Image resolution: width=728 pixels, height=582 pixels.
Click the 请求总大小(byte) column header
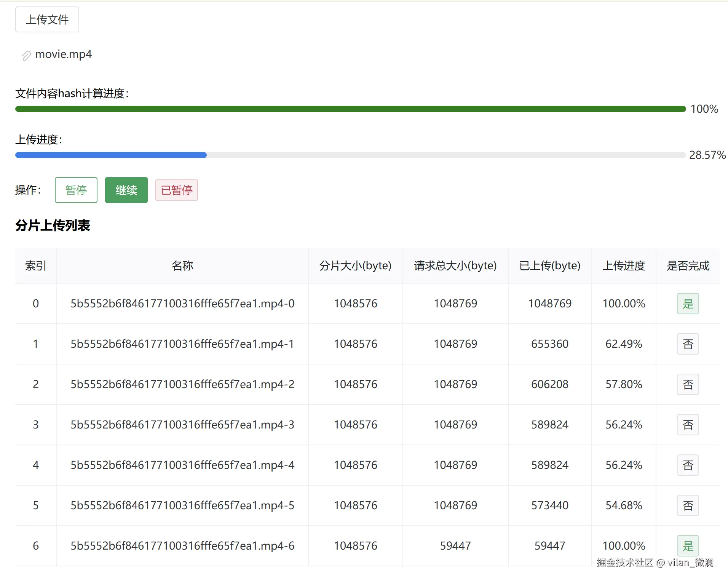(x=455, y=265)
